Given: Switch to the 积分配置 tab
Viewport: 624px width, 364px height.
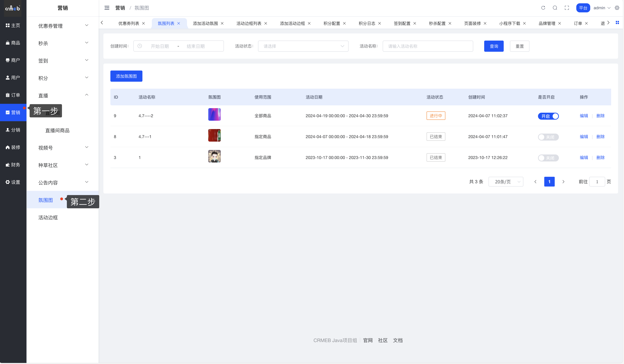Looking at the screenshot, I should point(331,24).
